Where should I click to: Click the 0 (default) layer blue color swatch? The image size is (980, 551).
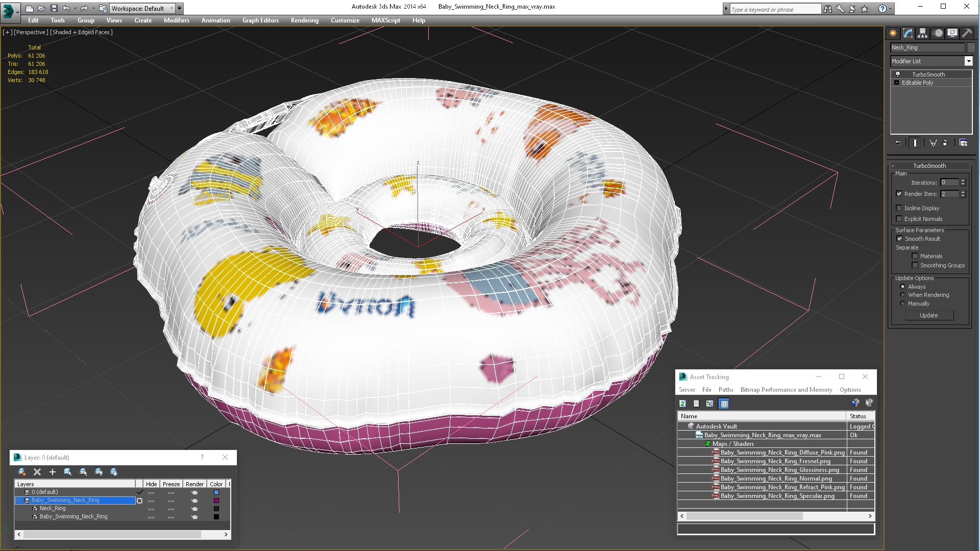[216, 492]
